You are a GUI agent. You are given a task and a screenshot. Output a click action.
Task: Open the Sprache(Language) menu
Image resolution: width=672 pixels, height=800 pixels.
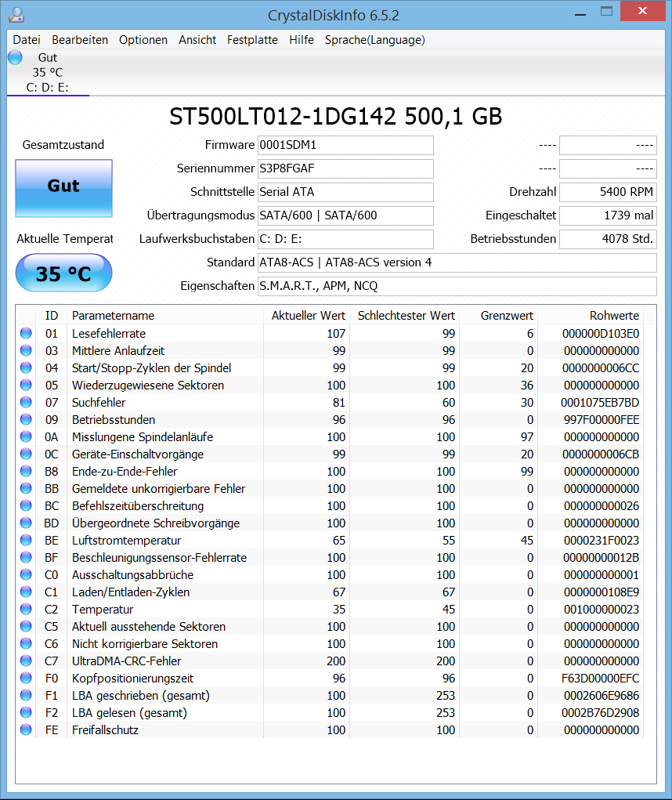[374, 40]
